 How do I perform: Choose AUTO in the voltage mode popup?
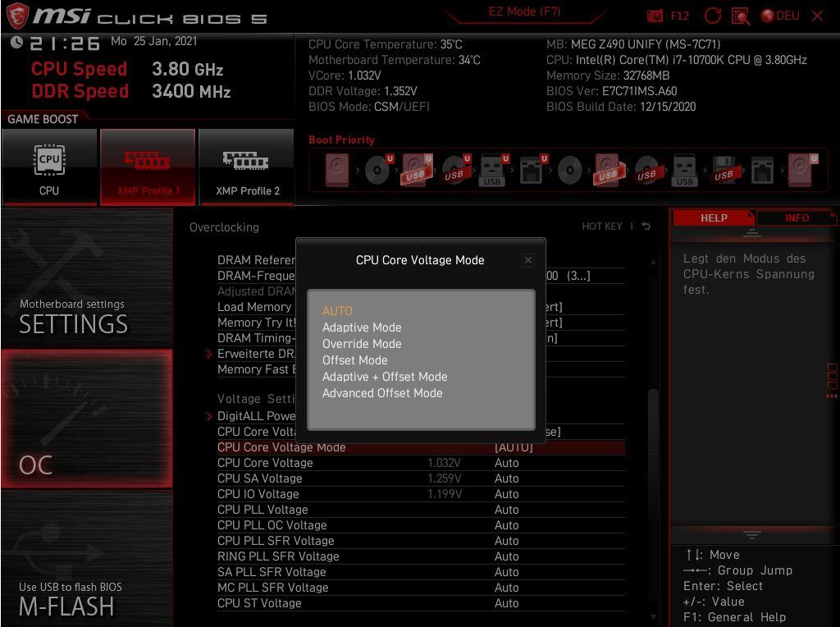click(x=337, y=311)
